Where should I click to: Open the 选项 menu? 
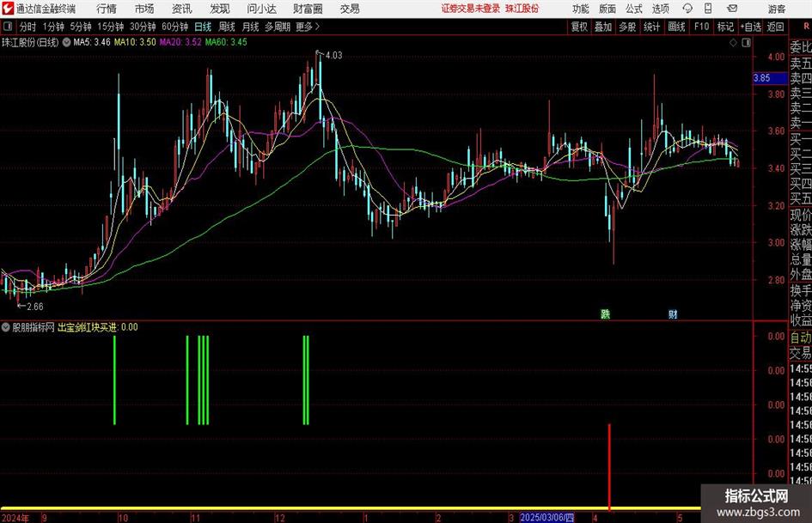coord(660,9)
